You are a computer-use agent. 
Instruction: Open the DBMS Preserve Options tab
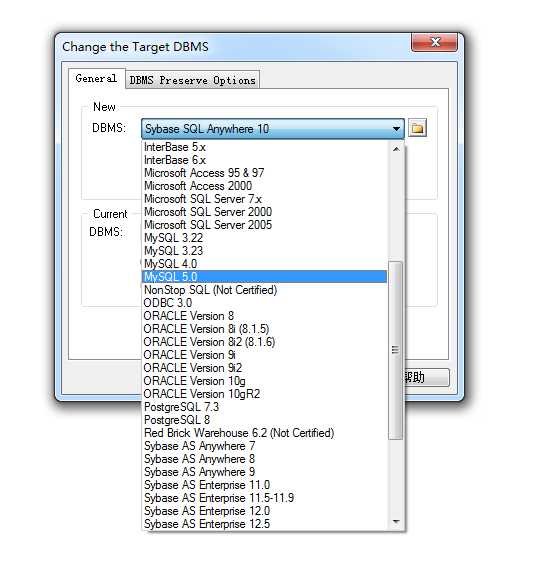click(x=192, y=80)
